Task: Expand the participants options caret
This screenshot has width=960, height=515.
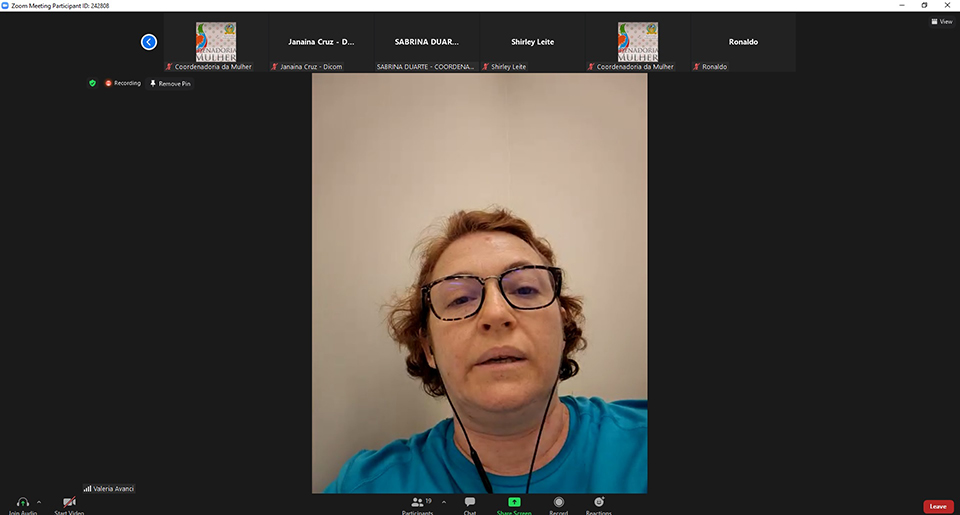Action: pyautogui.click(x=444, y=501)
